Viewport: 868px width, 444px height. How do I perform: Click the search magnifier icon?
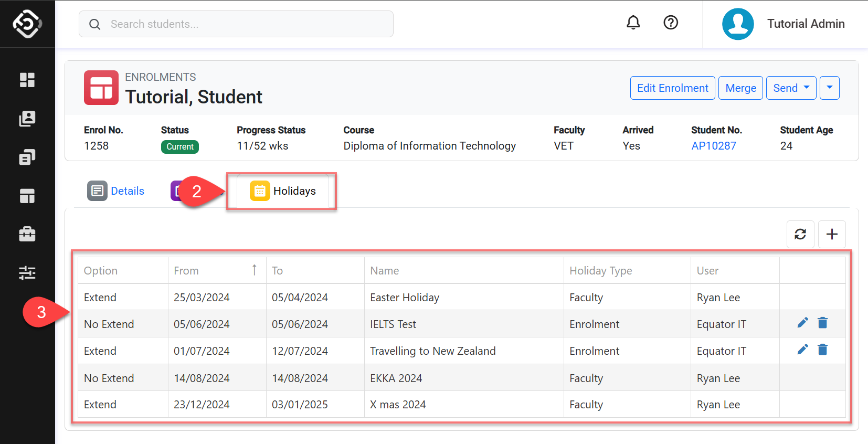pyautogui.click(x=95, y=24)
